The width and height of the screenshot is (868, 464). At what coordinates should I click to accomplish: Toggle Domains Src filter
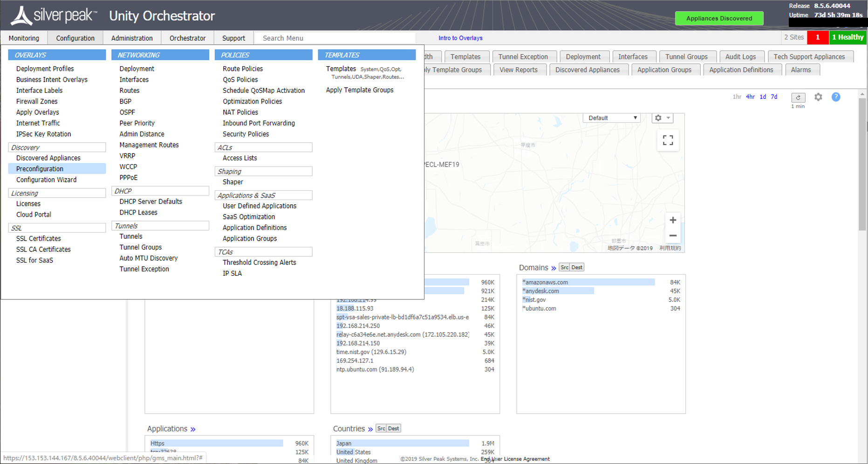pyautogui.click(x=565, y=267)
